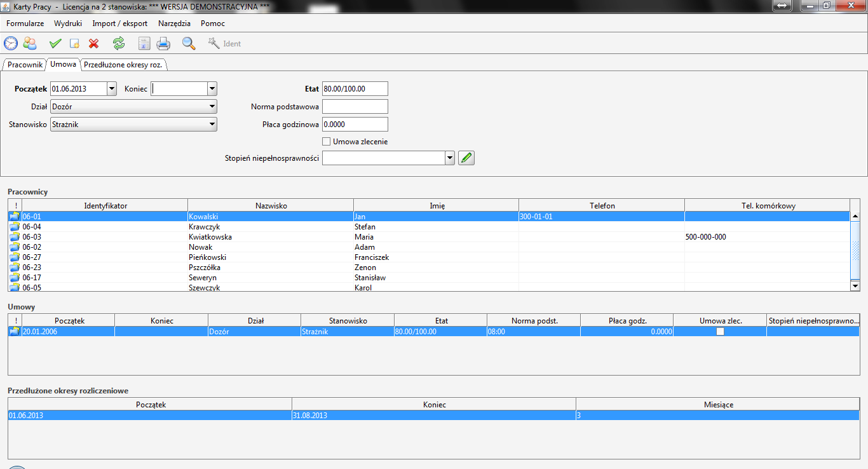This screenshot has width=868, height=469.
Task: Click folder icon of row 06-27 Pieńkowski
Action: 15,257
